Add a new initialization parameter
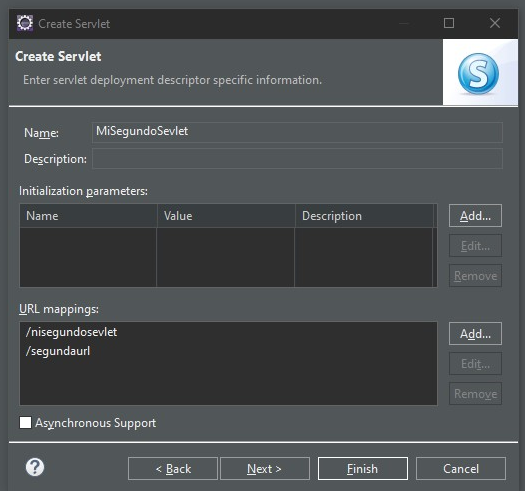Image resolution: width=525 pixels, height=491 pixels. 475,216
